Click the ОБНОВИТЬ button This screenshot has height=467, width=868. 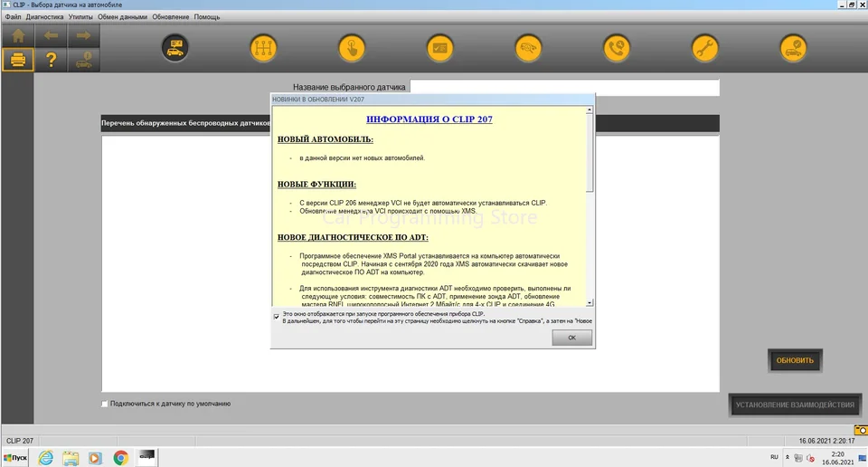(x=795, y=360)
